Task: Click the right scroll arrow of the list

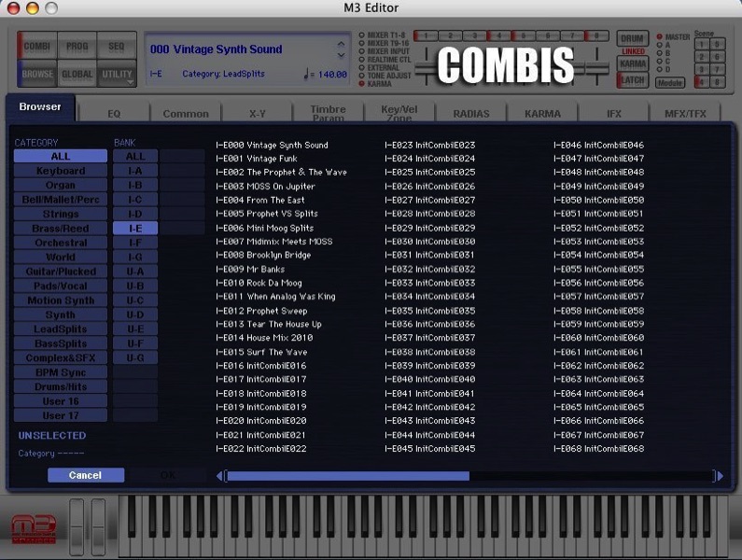Action: (x=721, y=476)
